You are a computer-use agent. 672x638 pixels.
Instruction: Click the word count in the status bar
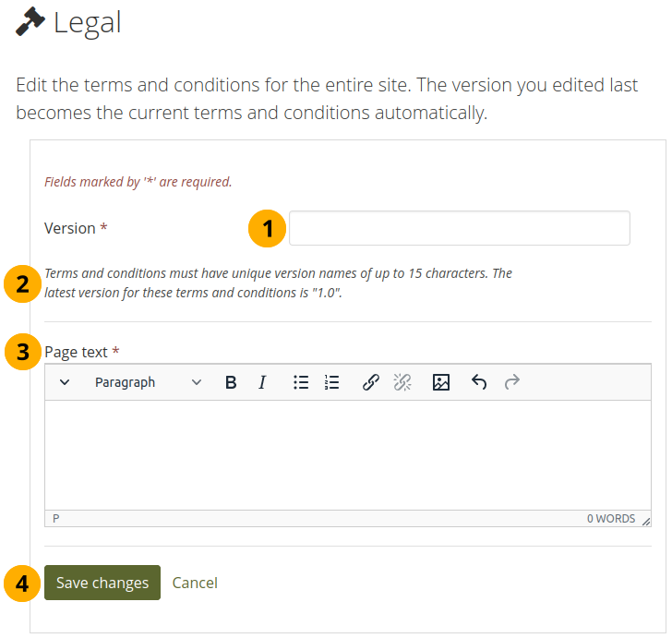[x=611, y=519]
